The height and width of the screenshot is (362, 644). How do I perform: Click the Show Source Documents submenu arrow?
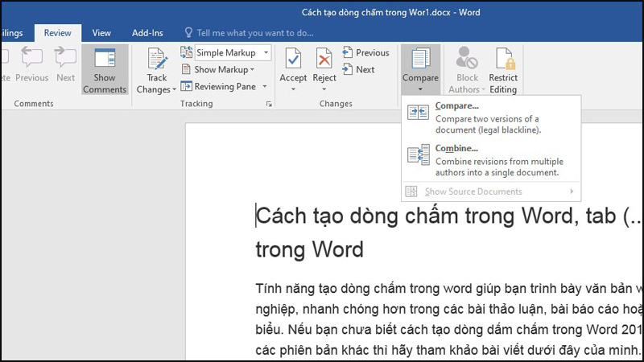572,191
